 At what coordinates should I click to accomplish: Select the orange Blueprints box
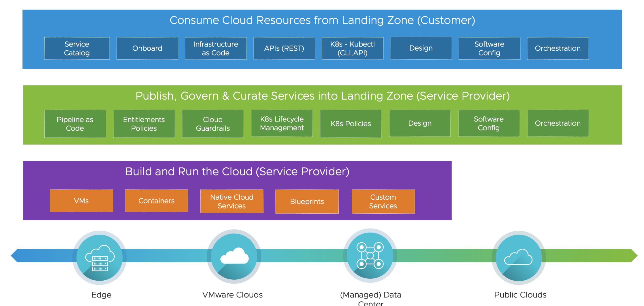[307, 201]
